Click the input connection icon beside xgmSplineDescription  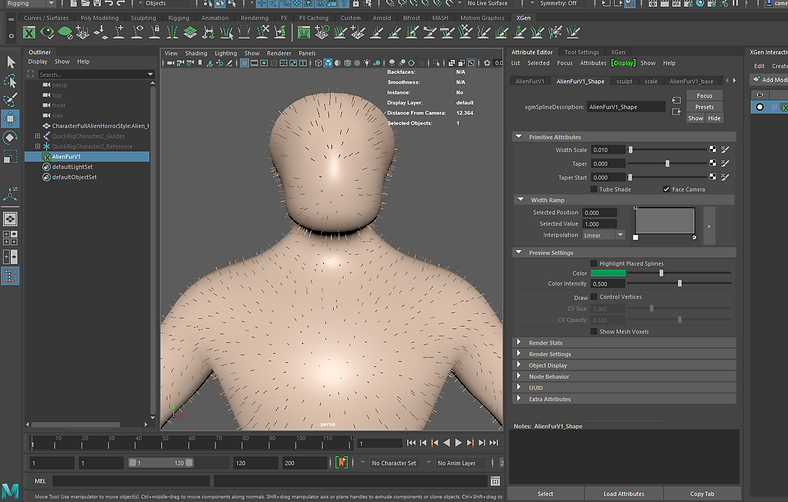coord(676,101)
